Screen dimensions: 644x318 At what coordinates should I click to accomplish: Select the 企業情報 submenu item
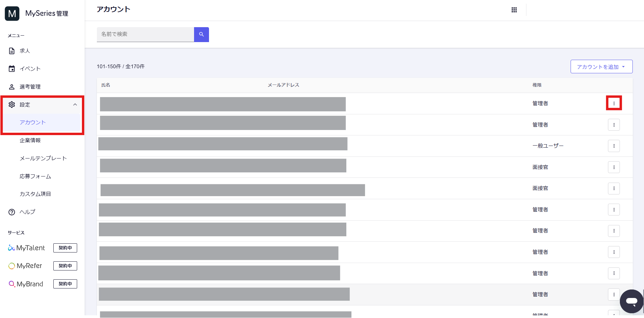(30, 141)
